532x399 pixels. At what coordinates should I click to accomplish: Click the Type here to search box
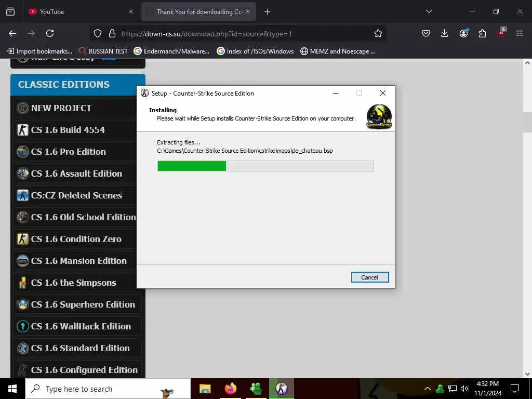pyautogui.click(x=108, y=389)
